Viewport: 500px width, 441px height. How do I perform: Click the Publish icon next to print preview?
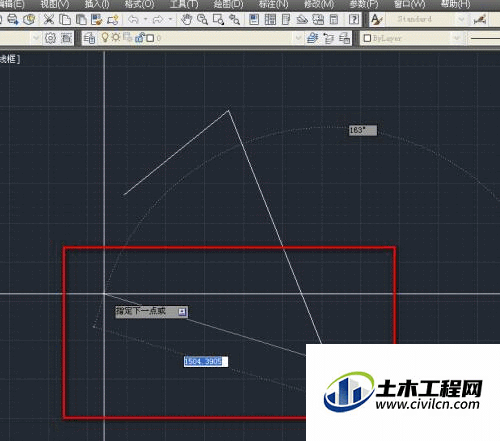pos(29,19)
